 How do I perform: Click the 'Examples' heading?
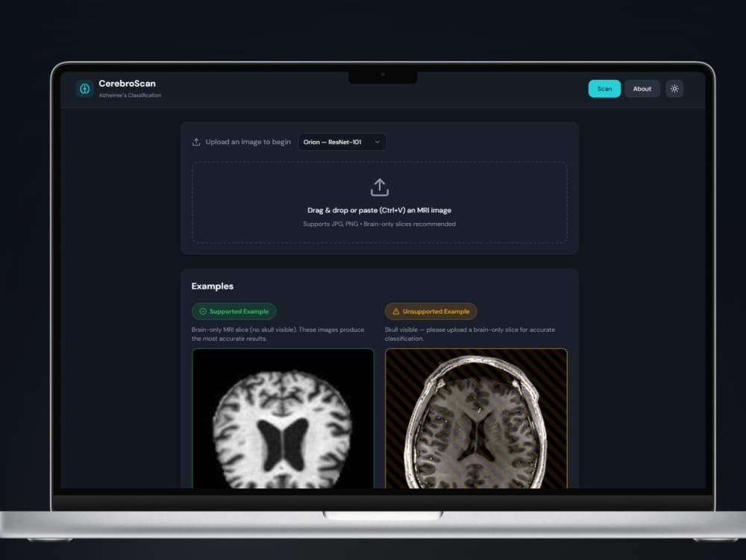click(212, 286)
